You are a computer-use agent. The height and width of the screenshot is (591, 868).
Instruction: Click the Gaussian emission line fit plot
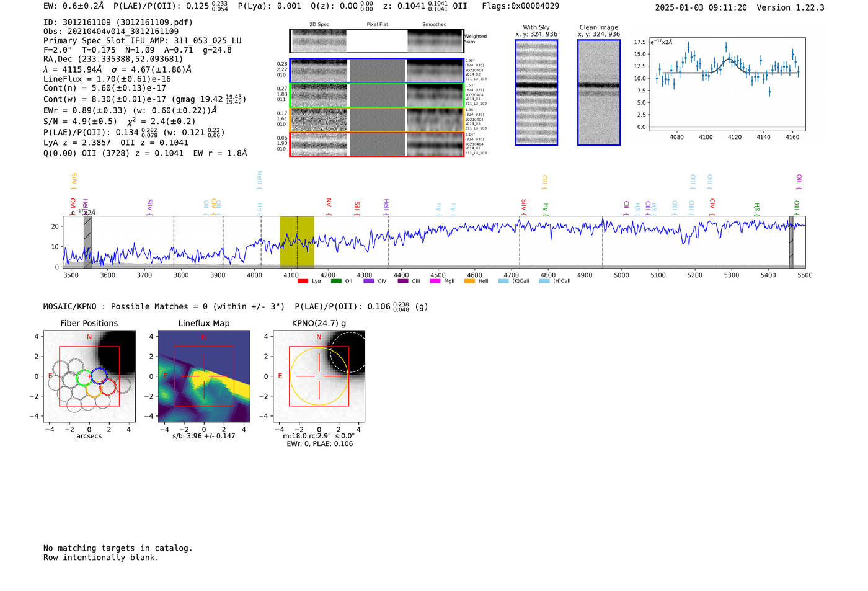pos(727,84)
